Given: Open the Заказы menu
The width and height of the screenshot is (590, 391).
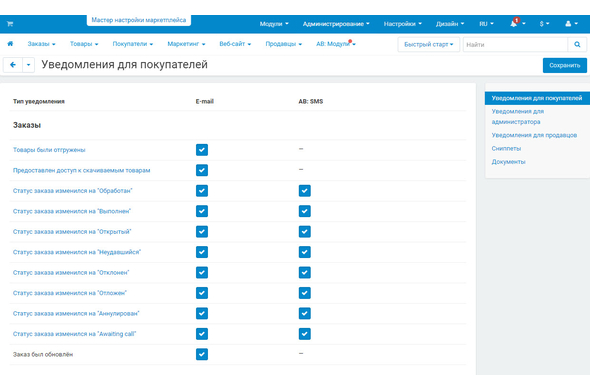Looking at the screenshot, I should 41,44.
